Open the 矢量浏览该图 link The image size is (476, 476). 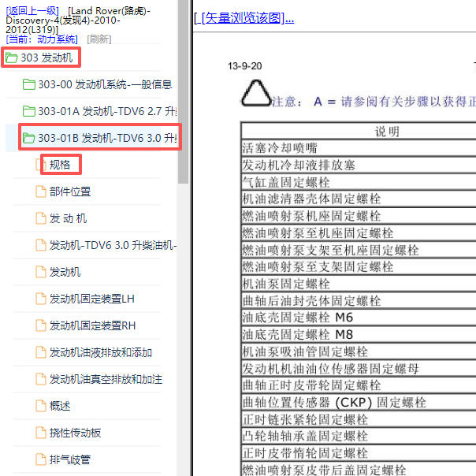pos(244,18)
